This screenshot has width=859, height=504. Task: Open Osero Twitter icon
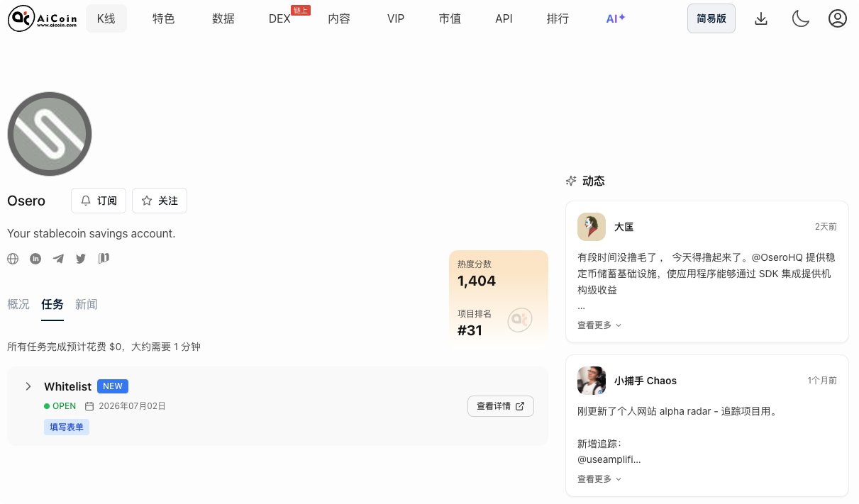tap(81, 259)
